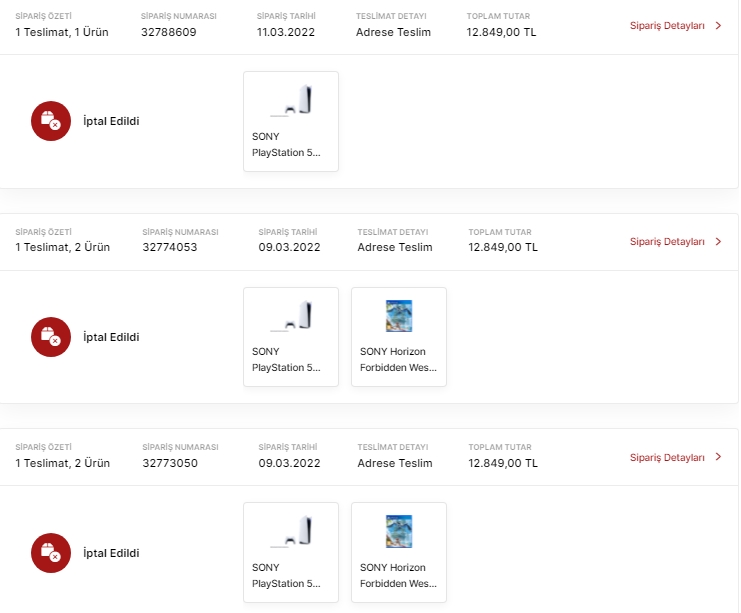This screenshot has height=613, width=741.
Task: Open Horizon Forbidden West image in order 32774053
Action: point(399,316)
